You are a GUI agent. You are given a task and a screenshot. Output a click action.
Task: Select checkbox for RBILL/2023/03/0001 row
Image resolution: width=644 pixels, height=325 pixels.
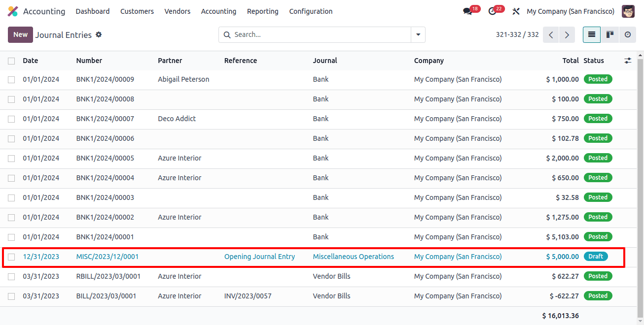point(11,276)
